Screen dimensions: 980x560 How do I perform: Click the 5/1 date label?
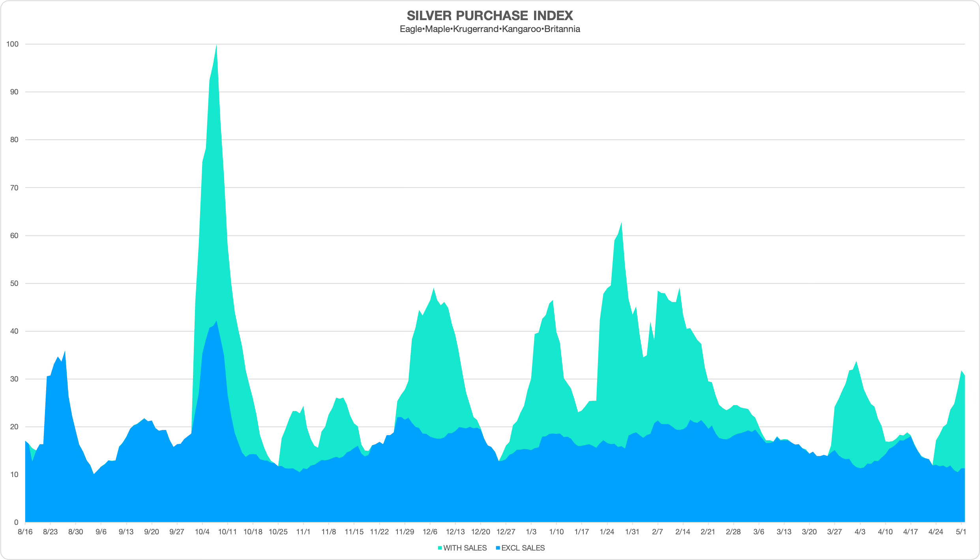click(x=961, y=532)
